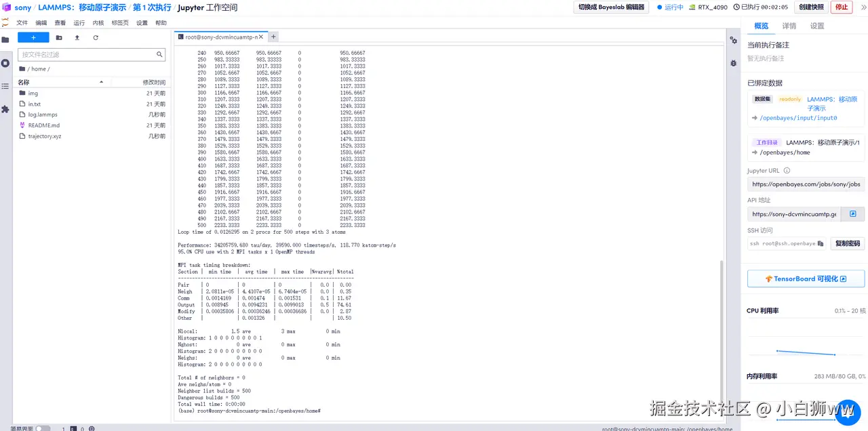Refresh the file list icon
The height and width of the screenshot is (431, 868).
click(96, 38)
